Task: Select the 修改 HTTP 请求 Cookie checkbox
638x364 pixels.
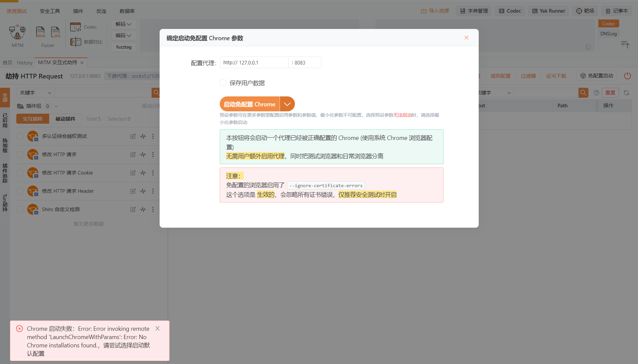Action: pyautogui.click(x=20, y=173)
